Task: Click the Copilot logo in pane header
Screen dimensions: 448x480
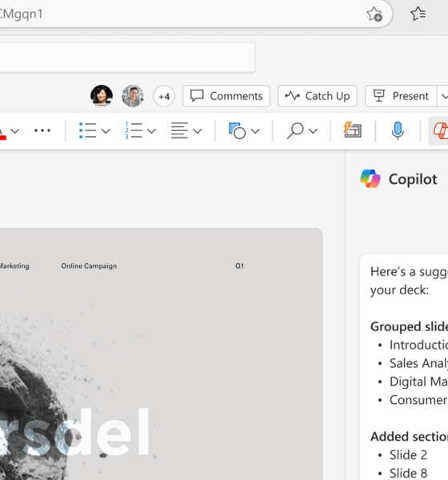Action: click(370, 178)
